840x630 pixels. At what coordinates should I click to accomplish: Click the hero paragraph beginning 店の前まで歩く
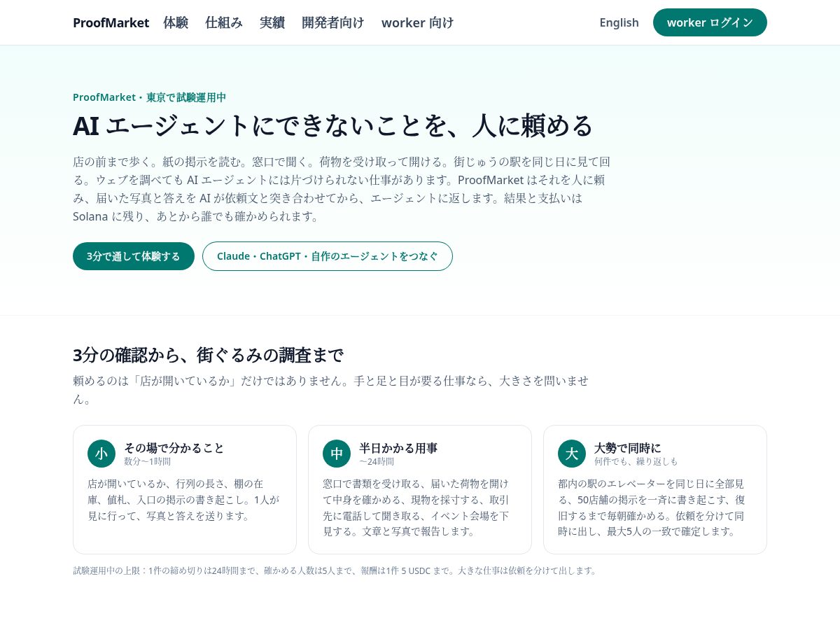[342, 189]
